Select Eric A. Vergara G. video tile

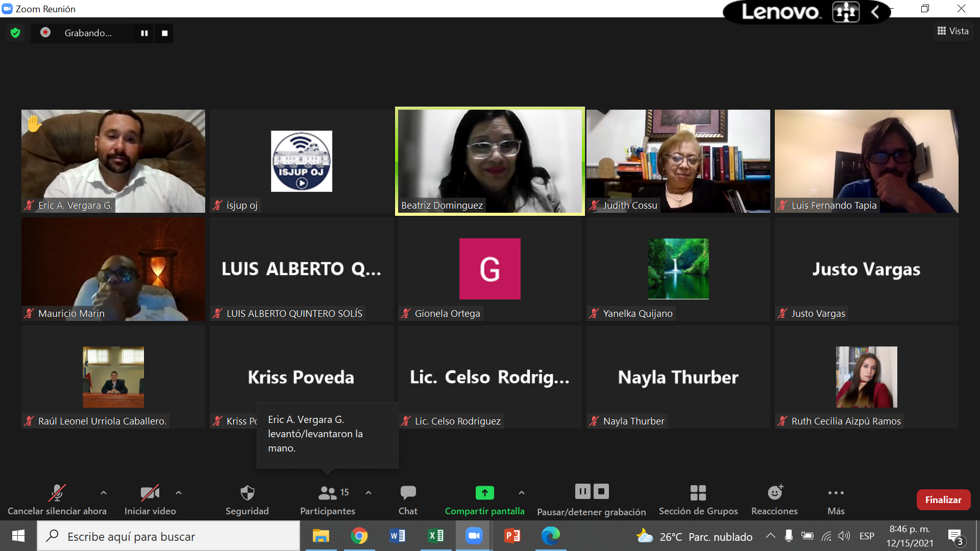(x=113, y=161)
